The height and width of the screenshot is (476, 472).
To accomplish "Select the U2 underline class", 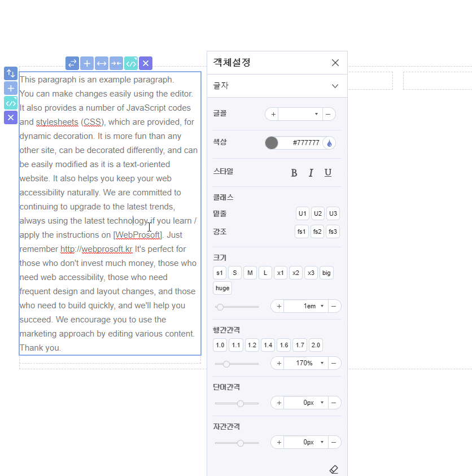I will coord(317,213).
